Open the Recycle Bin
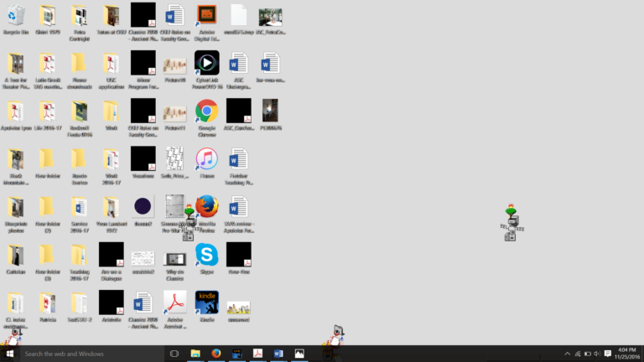The width and height of the screenshot is (644, 362). (15, 16)
